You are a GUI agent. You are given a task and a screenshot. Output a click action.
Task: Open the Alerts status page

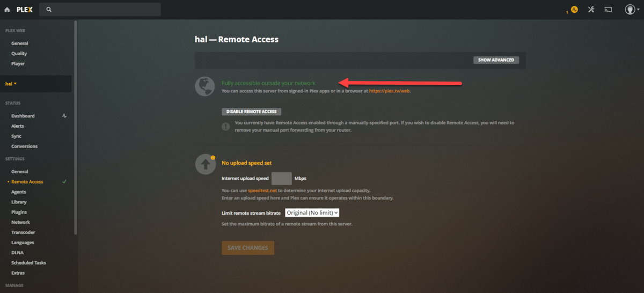pos(18,126)
